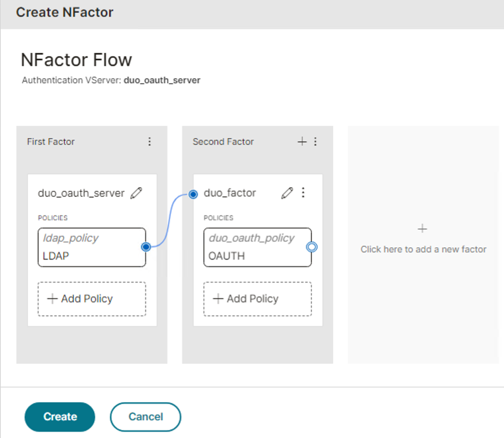Screen dimensions: 504x438
Task: Click the plus icon to add a new factor
Action: [x=422, y=229]
